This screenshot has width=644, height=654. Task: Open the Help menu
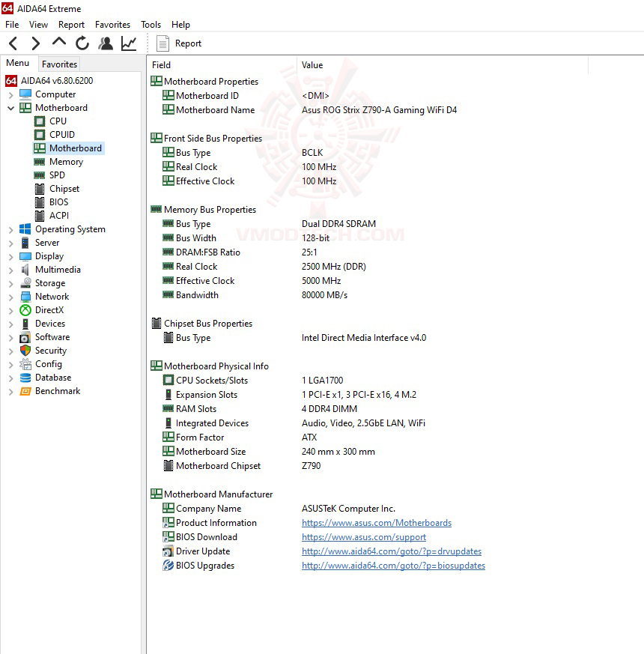180,25
